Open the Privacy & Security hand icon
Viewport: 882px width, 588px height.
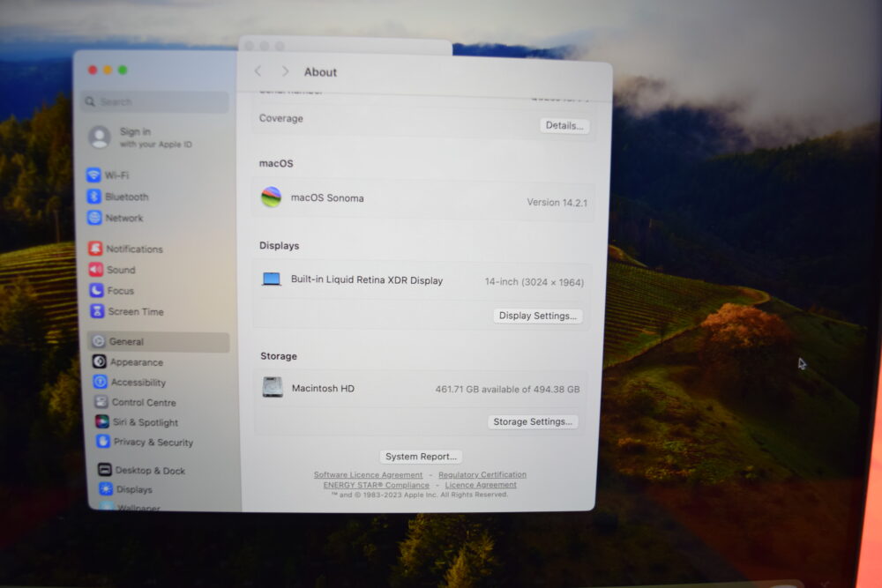pos(103,442)
